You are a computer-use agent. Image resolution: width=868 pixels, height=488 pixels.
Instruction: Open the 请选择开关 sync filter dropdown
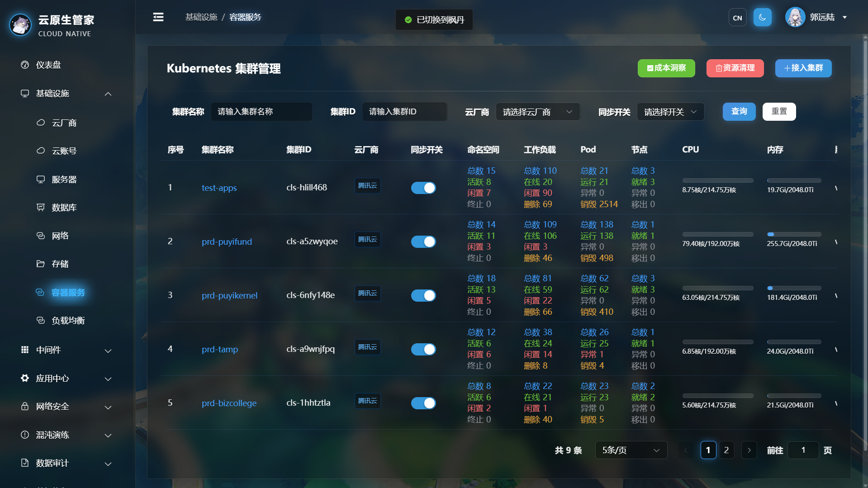pos(670,112)
